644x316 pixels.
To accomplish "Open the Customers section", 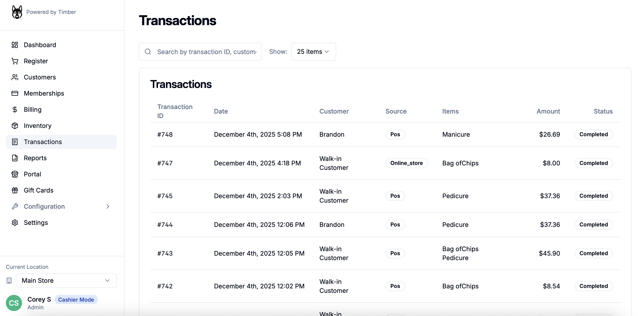I will tap(40, 77).
